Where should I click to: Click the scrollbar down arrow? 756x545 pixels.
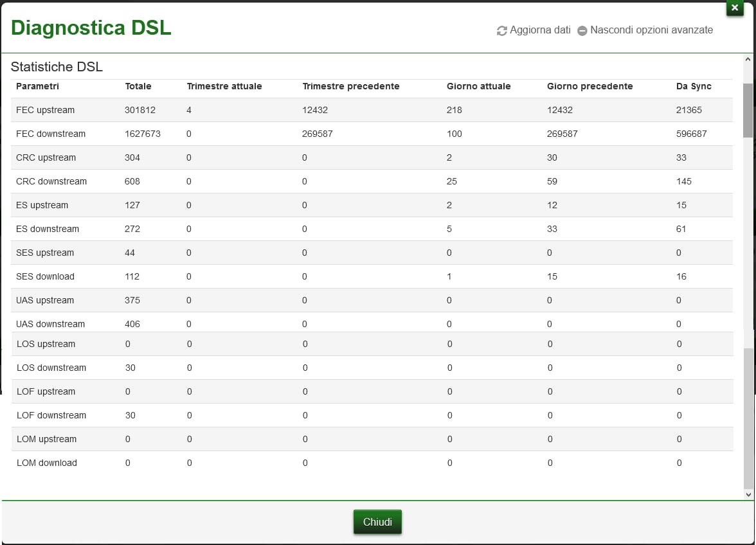point(748,494)
